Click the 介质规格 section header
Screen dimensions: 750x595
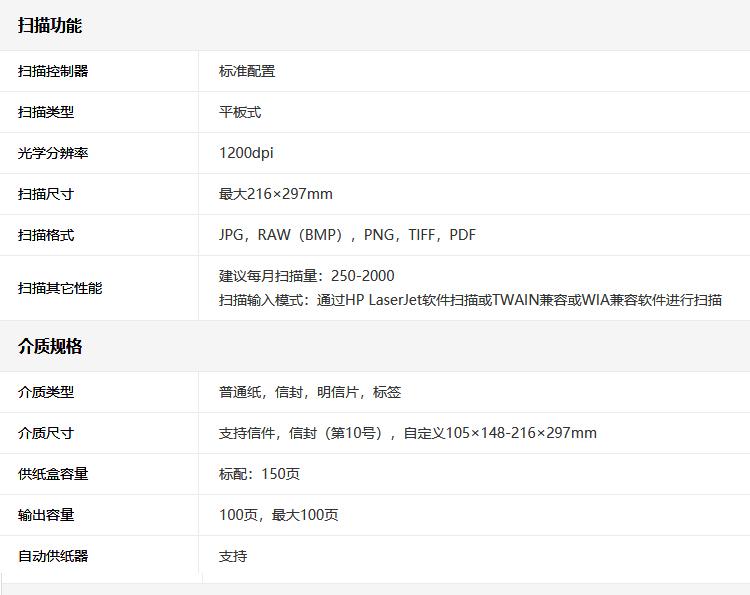50,347
